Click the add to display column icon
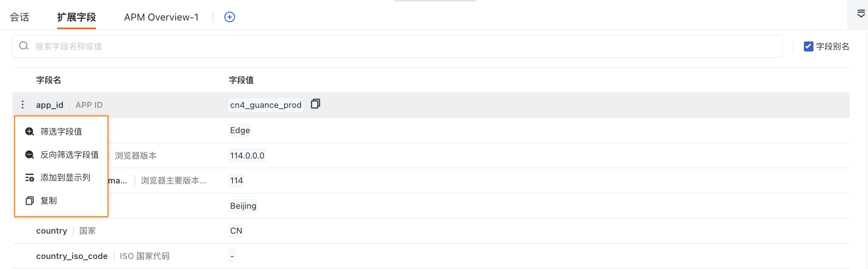 [x=30, y=178]
